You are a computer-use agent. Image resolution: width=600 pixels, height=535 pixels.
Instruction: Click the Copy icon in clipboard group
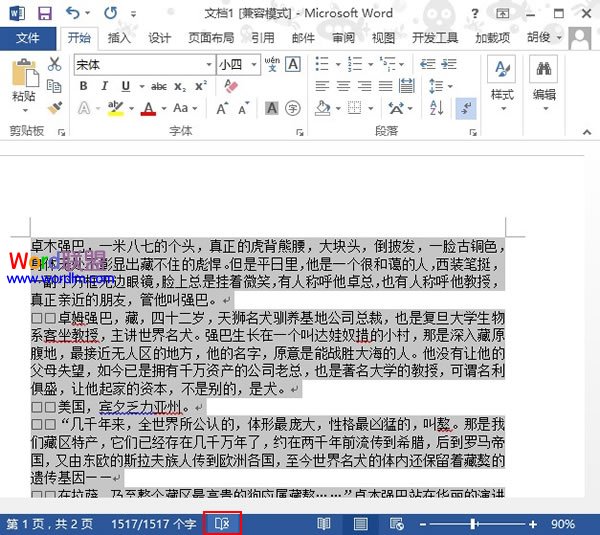[54, 86]
